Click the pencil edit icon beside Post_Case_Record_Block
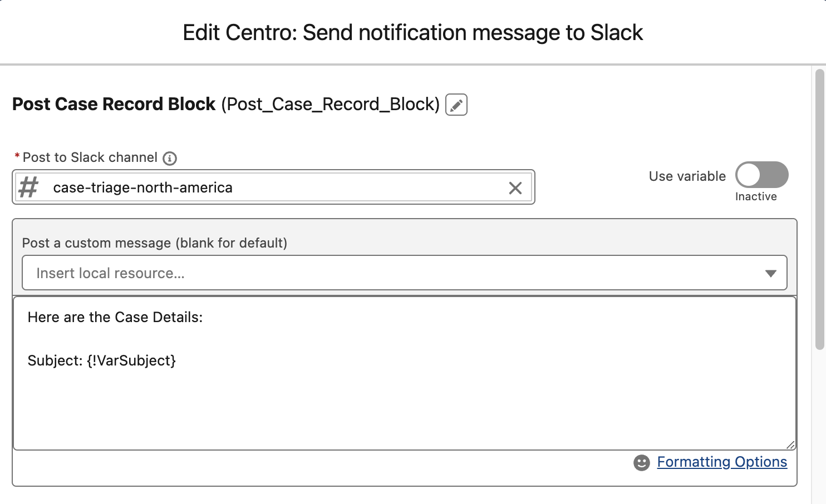This screenshot has width=826, height=504. coord(456,105)
